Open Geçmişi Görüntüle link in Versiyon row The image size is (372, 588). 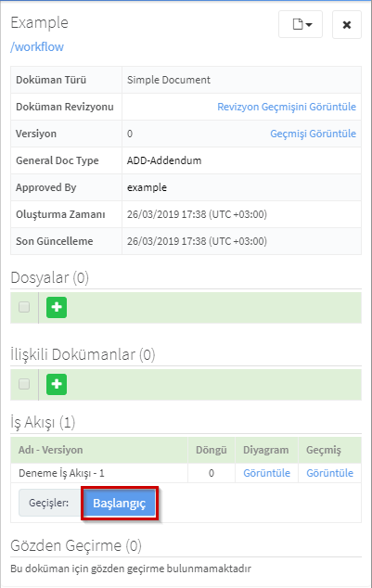click(313, 134)
